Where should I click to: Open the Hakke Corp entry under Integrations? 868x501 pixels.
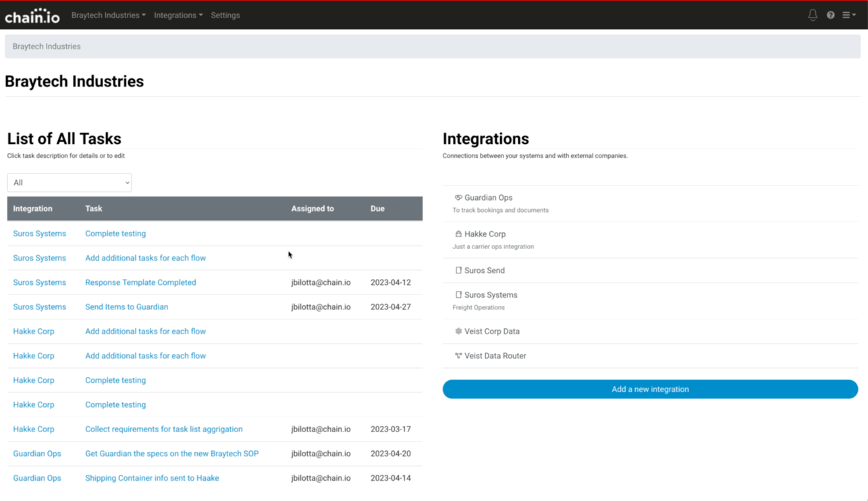coord(485,234)
